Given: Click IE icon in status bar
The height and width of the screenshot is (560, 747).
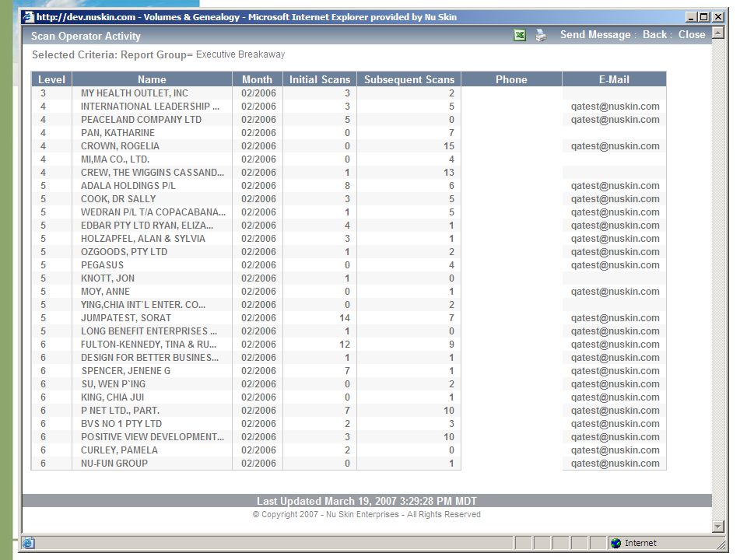Looking at the screenshot, I should [x=28, y=543].
